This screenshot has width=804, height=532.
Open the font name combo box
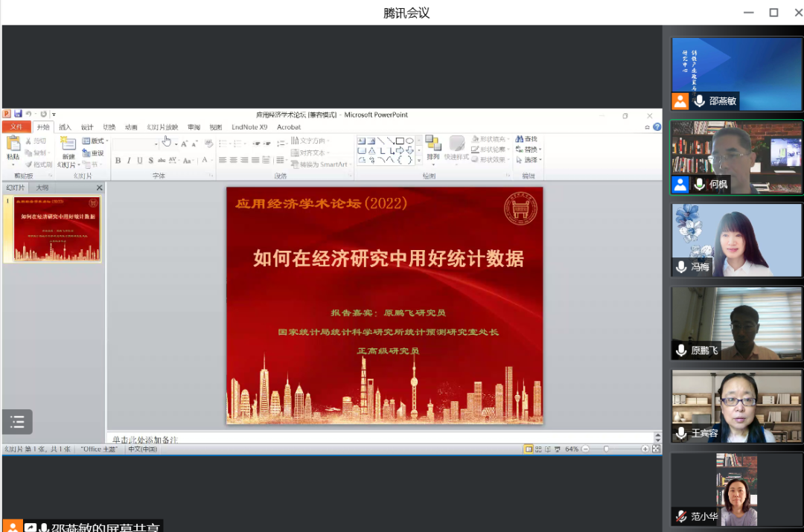pyautogui.click(x=137, y=144)
